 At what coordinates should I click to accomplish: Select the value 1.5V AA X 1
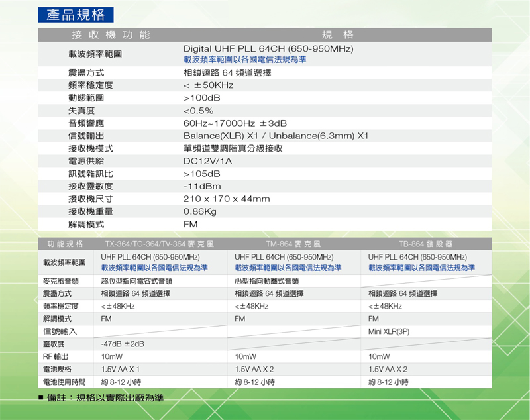point(121,369)
